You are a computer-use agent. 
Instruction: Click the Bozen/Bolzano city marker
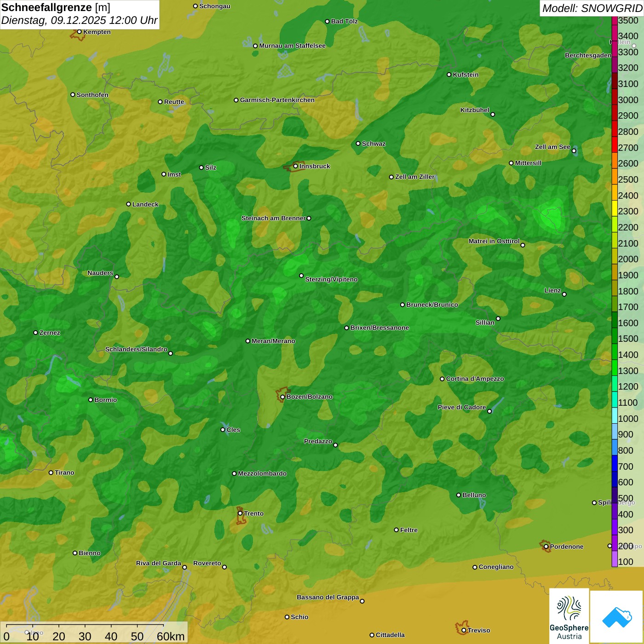click(282, 397)
